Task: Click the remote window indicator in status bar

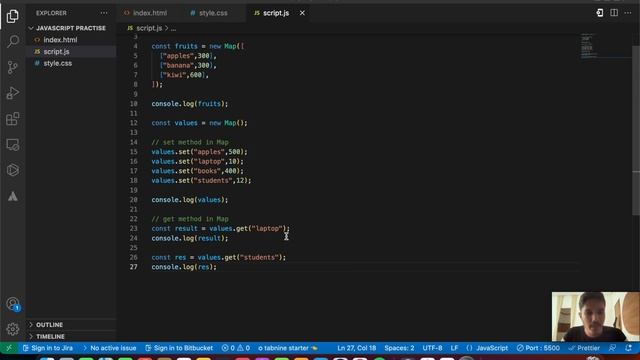Action: [x=9, y=348]
